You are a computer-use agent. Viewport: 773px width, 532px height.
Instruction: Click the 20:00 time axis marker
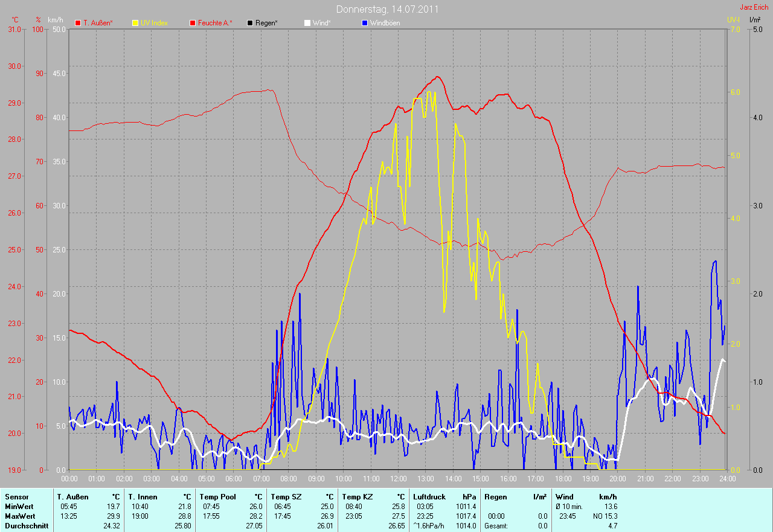click(x=617, y=479)
